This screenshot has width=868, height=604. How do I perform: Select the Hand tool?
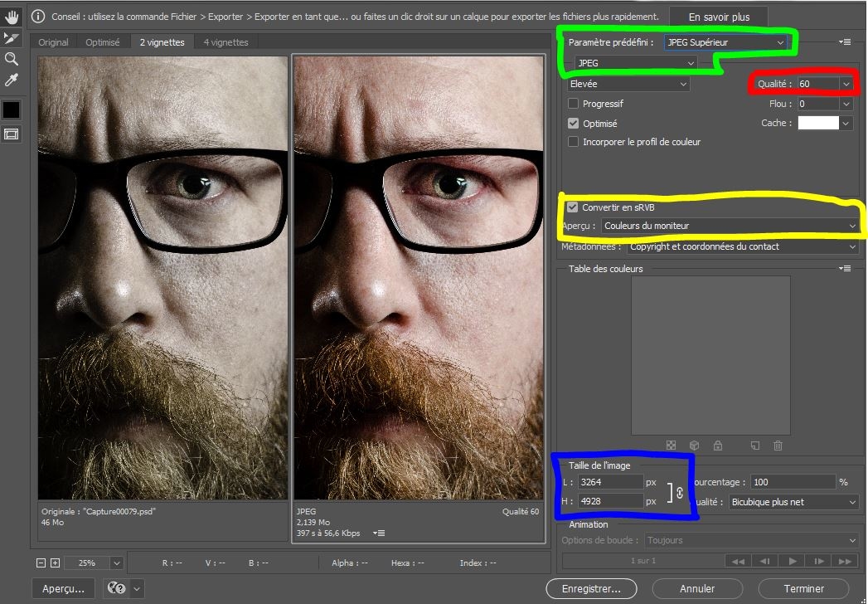pos(12,16)
